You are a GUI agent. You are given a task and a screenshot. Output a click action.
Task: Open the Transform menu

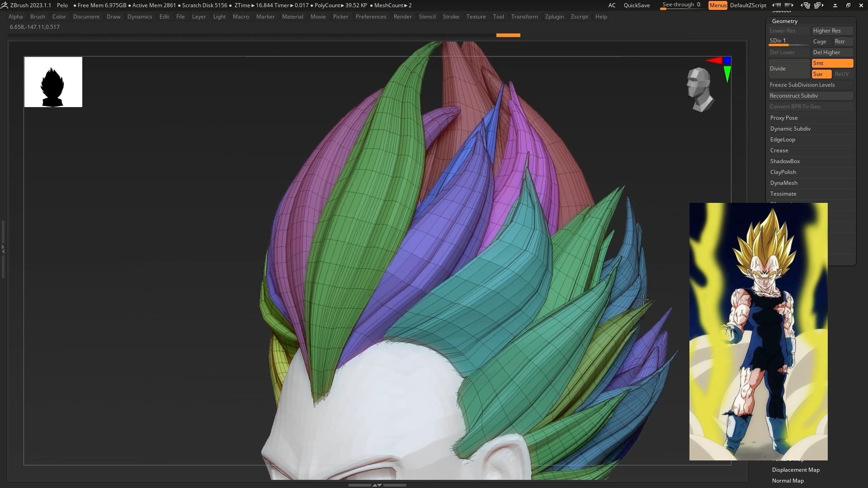coord(524,17)
